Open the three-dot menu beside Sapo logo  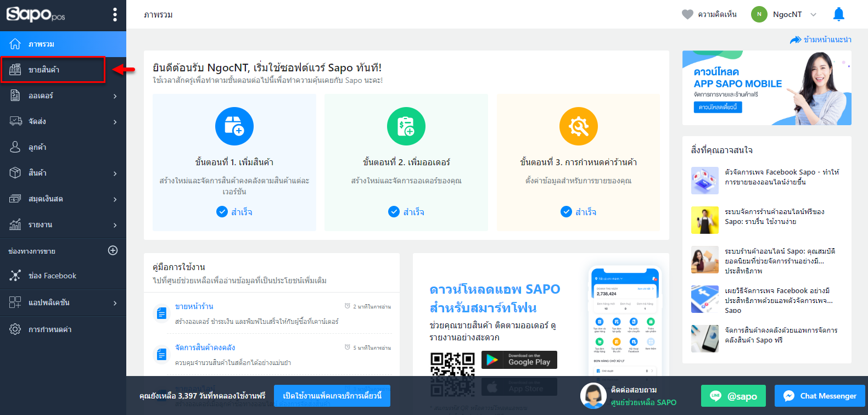(x=115, y=14)
